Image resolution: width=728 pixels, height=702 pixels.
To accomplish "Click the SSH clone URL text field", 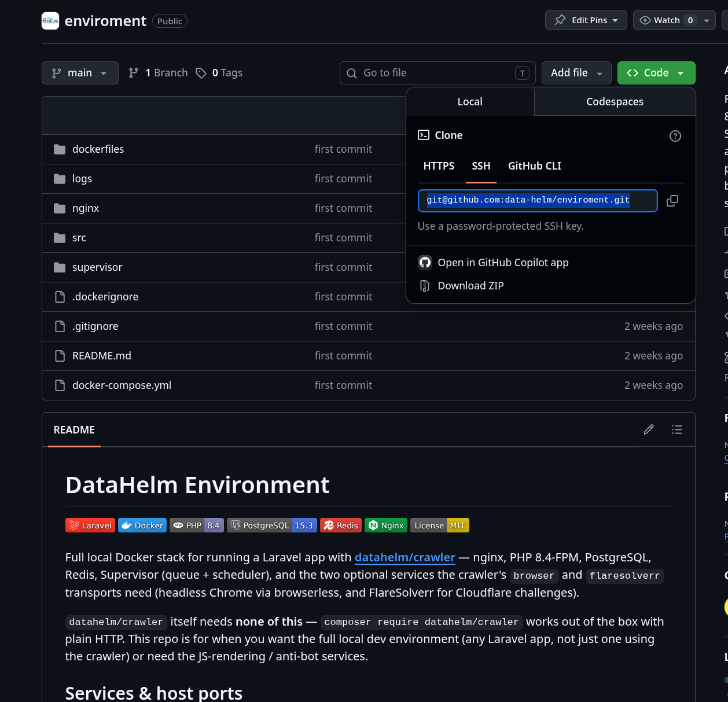I will [538, 201].
